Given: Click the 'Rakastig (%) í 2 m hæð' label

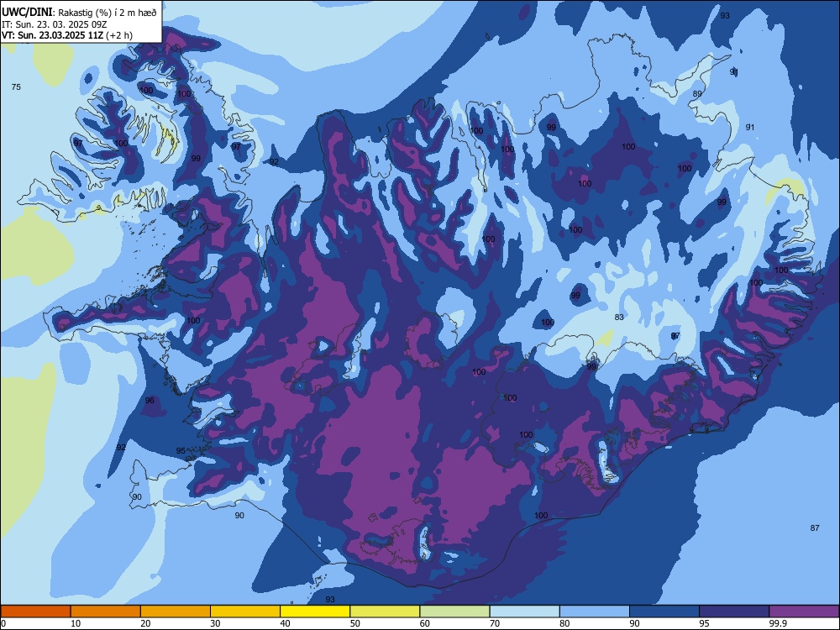Looking at the screenshot, I should tap(108, 13).
